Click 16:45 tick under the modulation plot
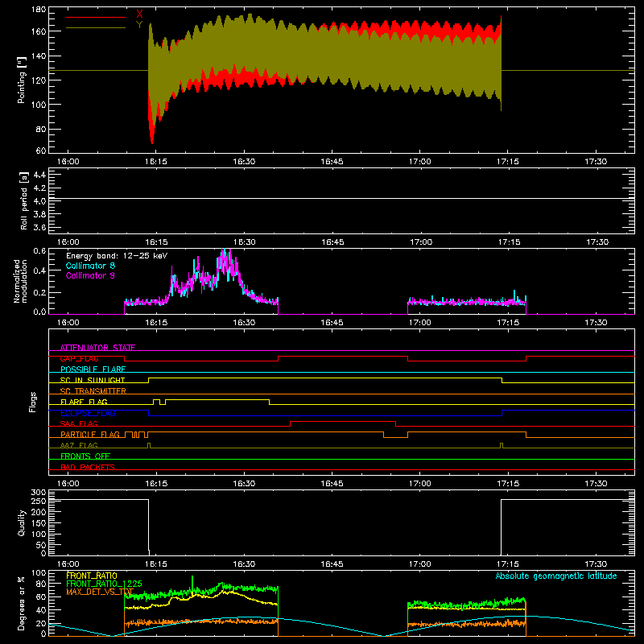 (x=332, y=323)
